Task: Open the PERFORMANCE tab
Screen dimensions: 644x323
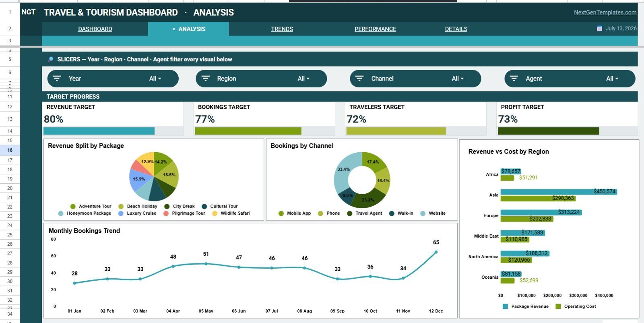Action: pyautogui.click(x=375, y=29)
